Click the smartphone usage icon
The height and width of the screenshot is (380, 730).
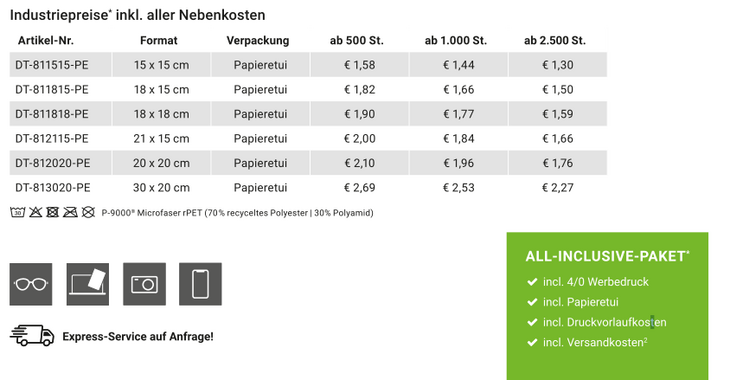click(201, 284)
